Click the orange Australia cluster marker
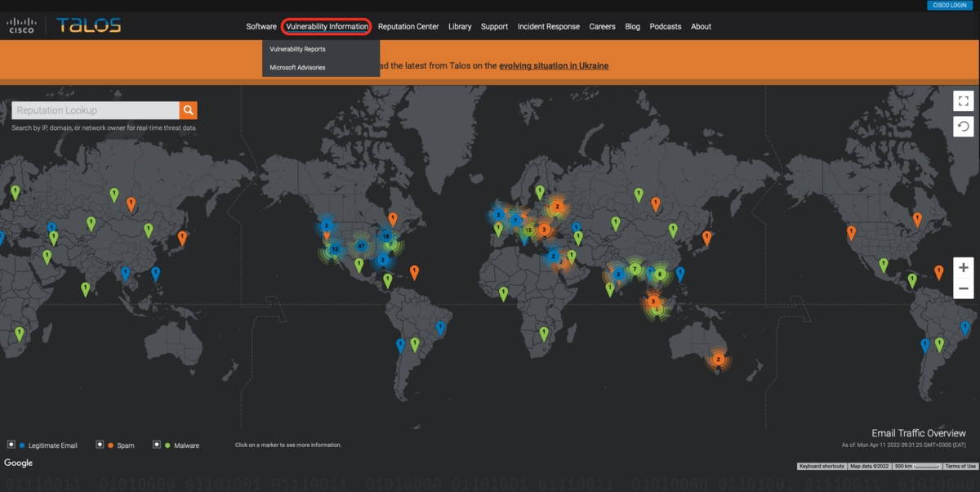 (x=718, y=360)
